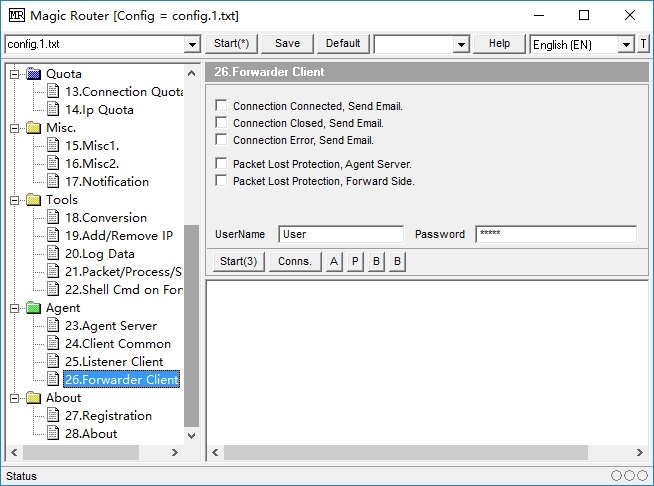The width and height of the screenshot is (654, 486).
Task: Click the page icon next to 19.Add/Remove IP
Action: tap(53, 235)
